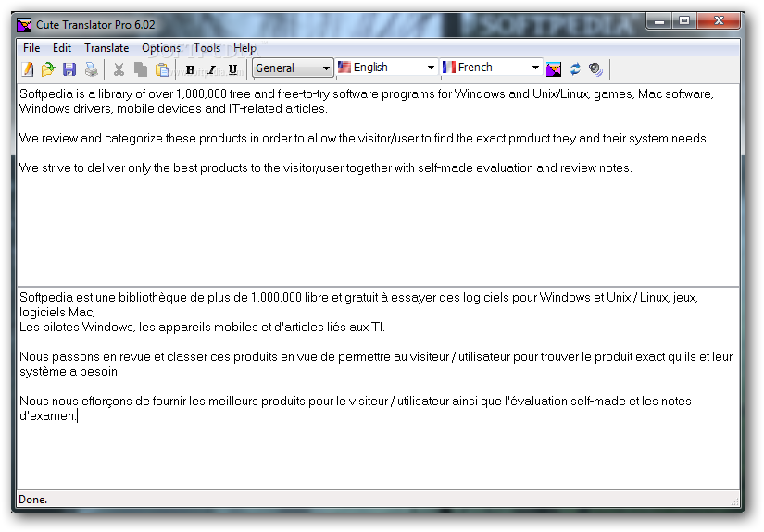The image size is (764, 532).
Task: Click the text 'We strive to deliver'
Action: tap(71, 167)
